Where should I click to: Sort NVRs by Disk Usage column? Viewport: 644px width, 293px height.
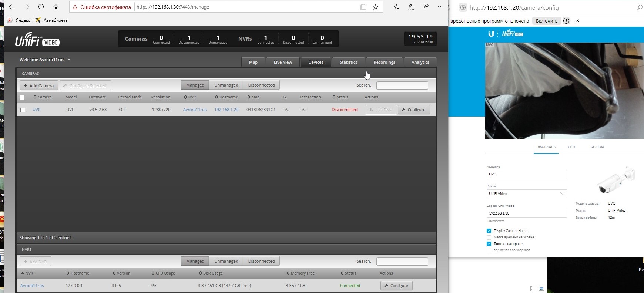point(211,273)
